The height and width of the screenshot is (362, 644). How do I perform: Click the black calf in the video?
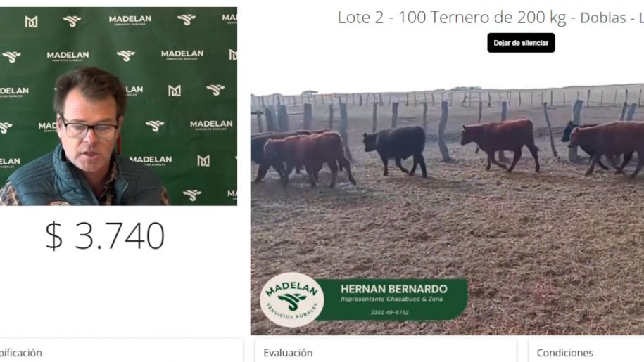tap(396, 150)
